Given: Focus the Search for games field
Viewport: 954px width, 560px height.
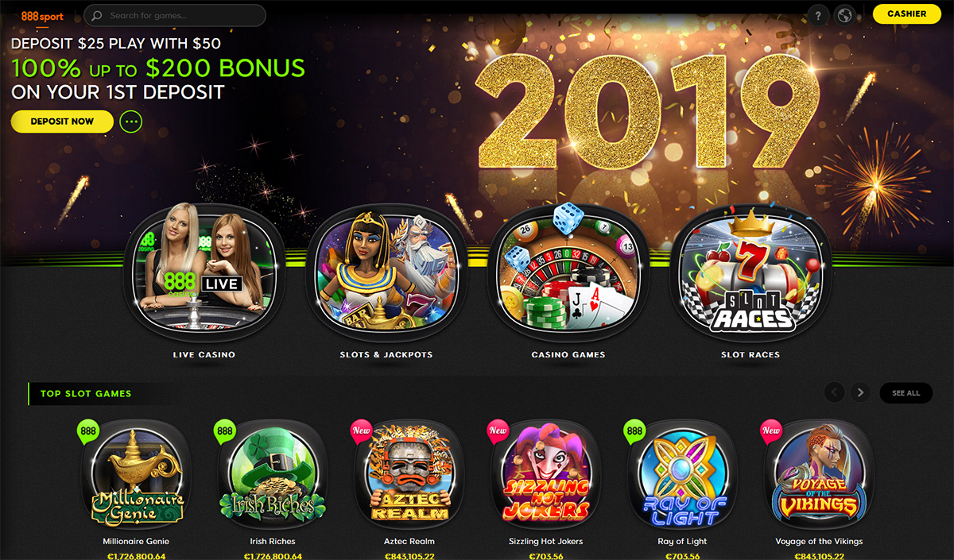Looking at the screenshot, I should (175, 15).
